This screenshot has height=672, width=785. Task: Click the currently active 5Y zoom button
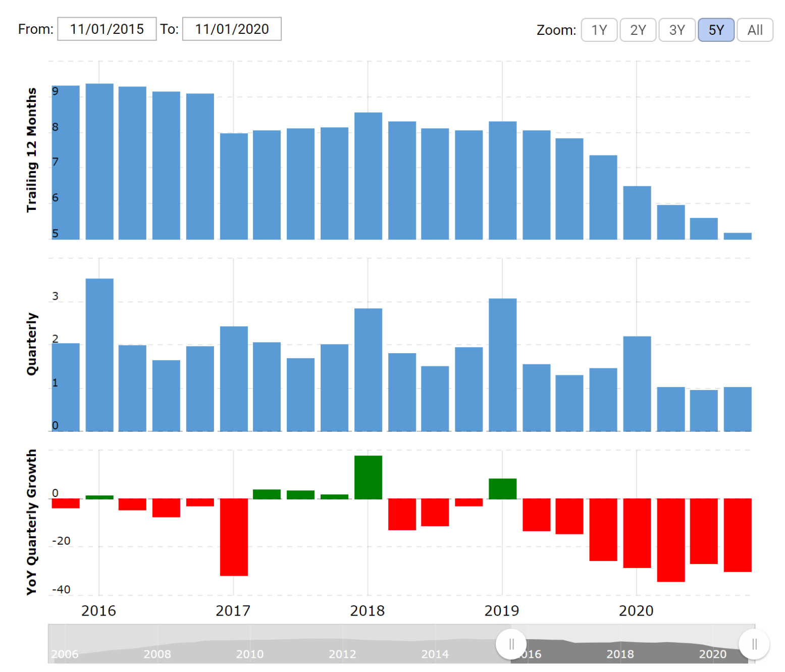[x=716, y=30]
